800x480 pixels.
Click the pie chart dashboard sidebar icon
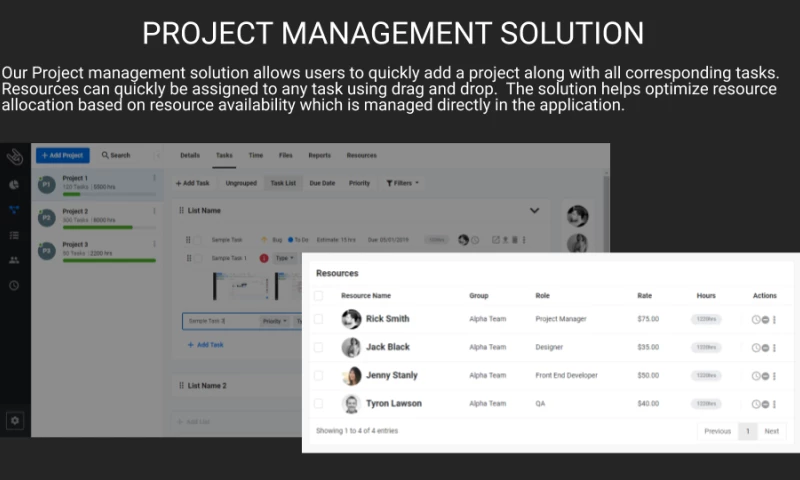click(x=14, y=185)
